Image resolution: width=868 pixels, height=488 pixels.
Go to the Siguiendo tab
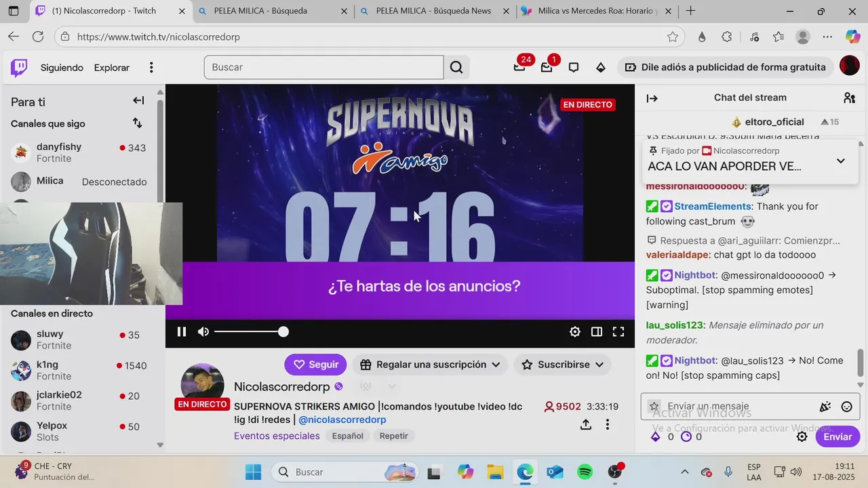click(x=62, y=67)
